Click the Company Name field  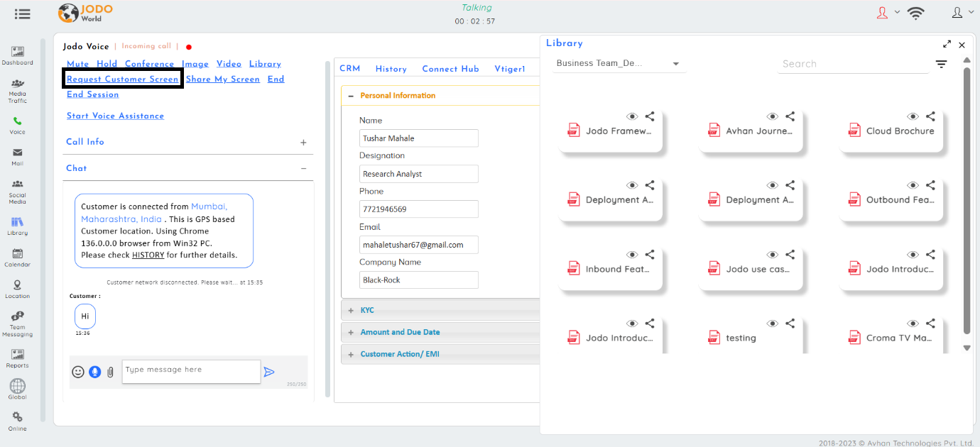tap(419, 280)
